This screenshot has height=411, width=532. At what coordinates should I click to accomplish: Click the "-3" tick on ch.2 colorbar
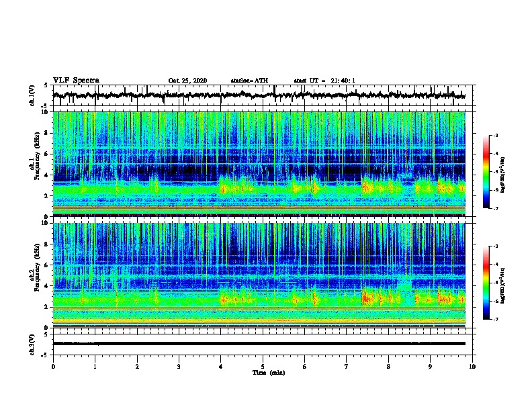(x=495, y=246)
